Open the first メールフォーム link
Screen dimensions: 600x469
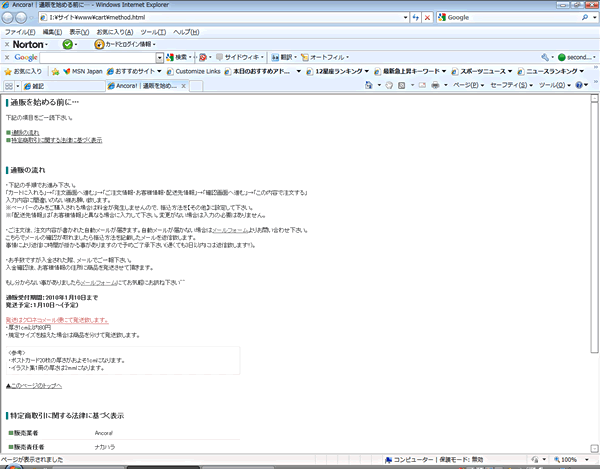230,230
